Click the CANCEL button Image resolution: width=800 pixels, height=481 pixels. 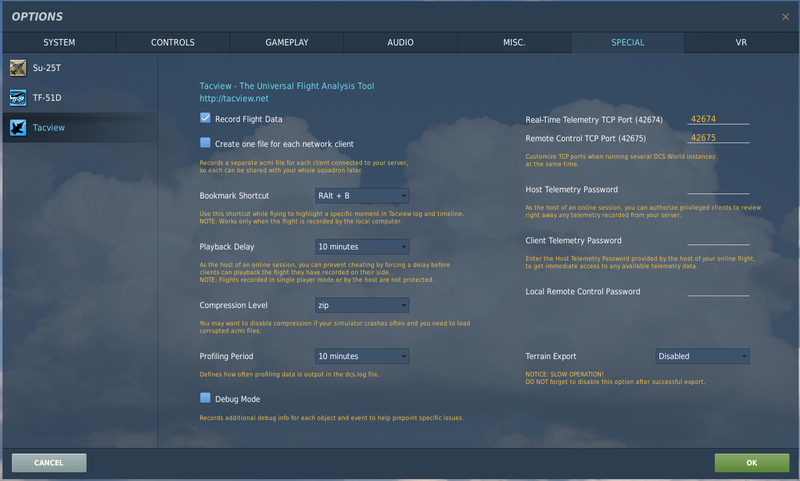click(49, 463)
